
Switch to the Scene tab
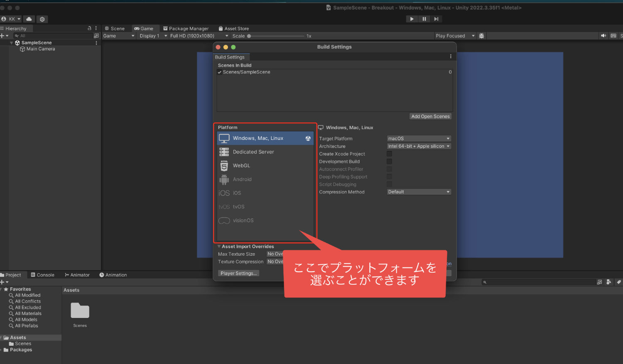(x=115, y=29)
